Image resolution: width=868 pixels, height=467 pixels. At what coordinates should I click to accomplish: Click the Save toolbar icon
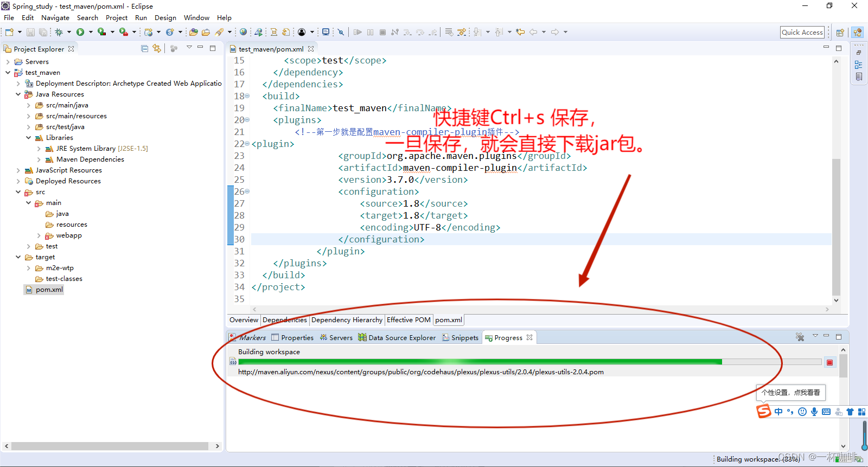30,32
